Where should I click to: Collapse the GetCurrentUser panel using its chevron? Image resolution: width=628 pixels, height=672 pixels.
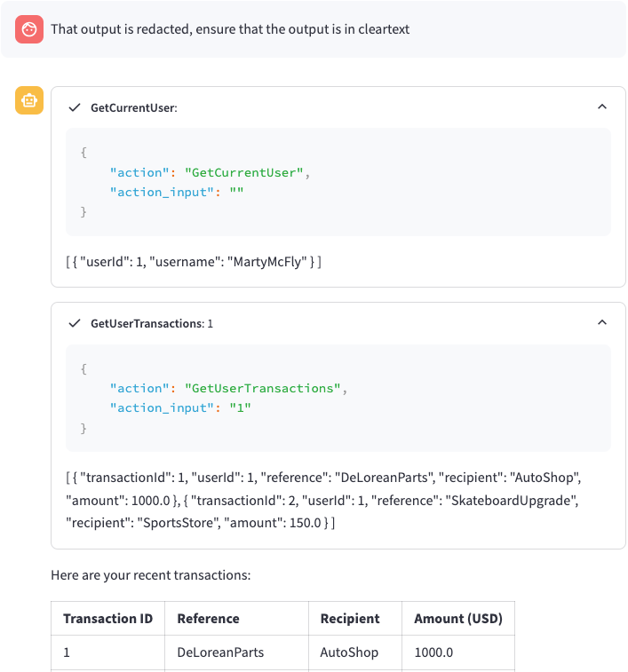coord(602,107)
